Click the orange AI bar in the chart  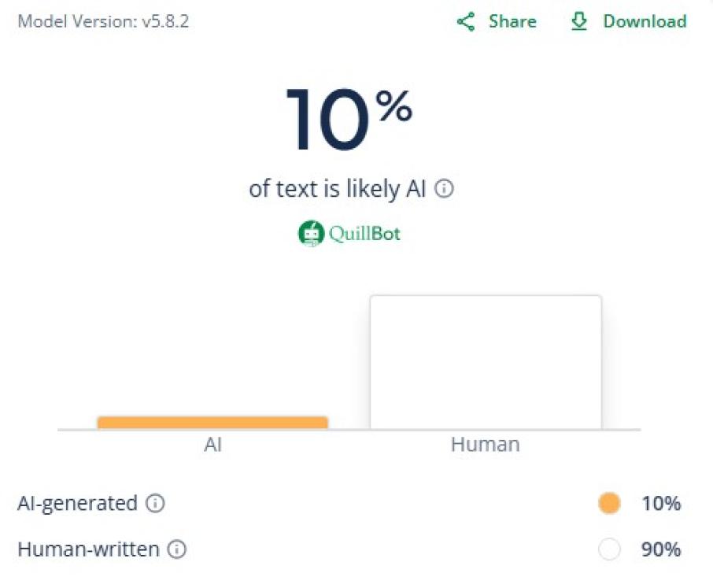[x=211, y=422]
